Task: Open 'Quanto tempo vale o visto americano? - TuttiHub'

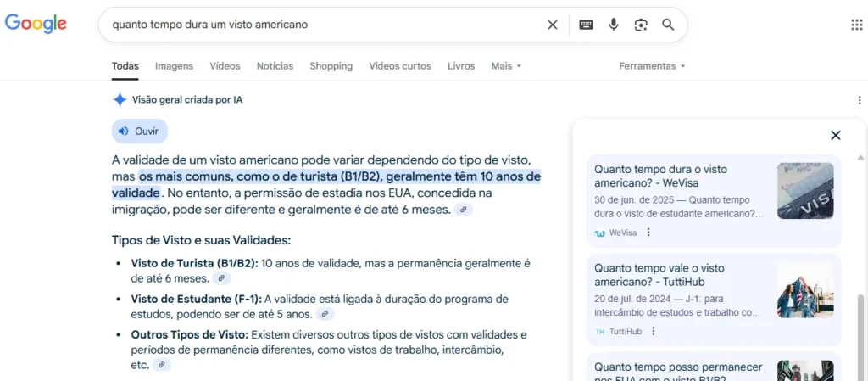Action: pyautogui.click(x=659, y=275)
